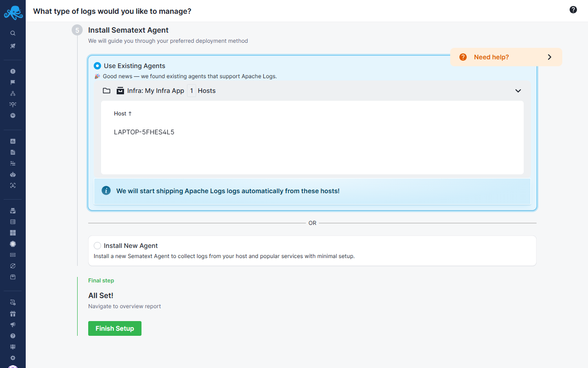The image size is (588, 368).
Task: Open the settings gear in the sidebar
Action: point(12,358)
